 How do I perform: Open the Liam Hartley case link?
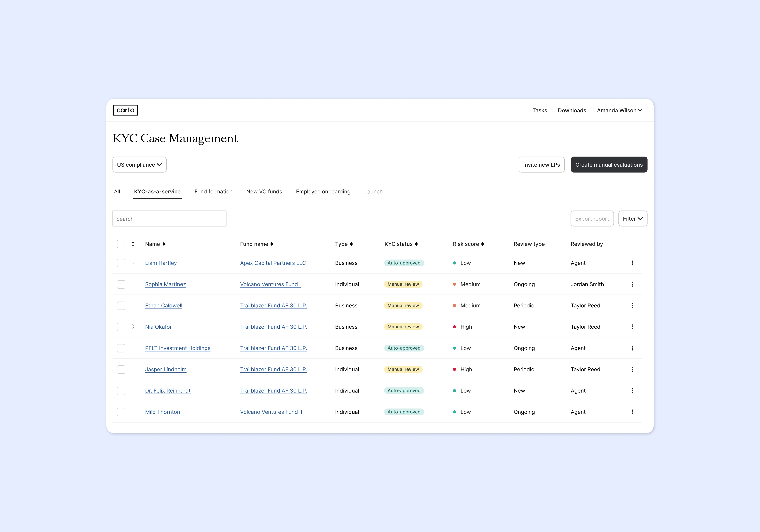[x=161, y=263]
